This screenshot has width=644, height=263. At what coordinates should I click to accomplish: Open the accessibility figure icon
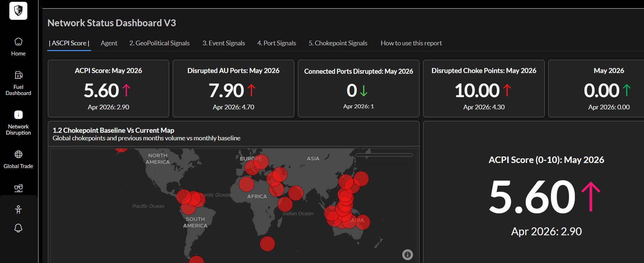(18, 209)
